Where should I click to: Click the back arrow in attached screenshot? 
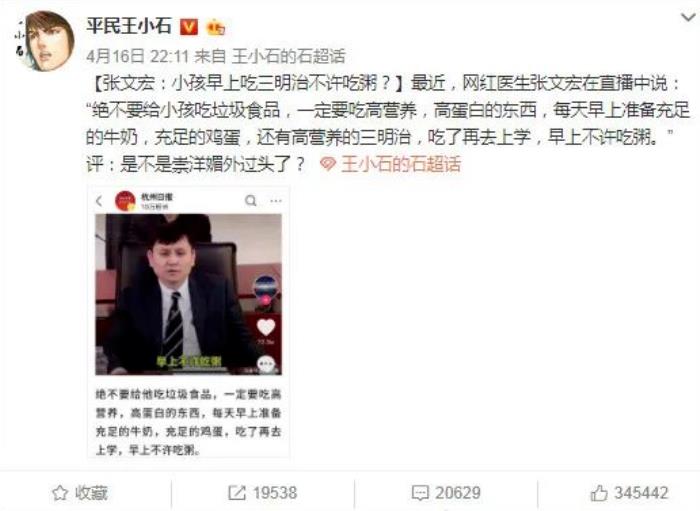[x=100, y=201]
